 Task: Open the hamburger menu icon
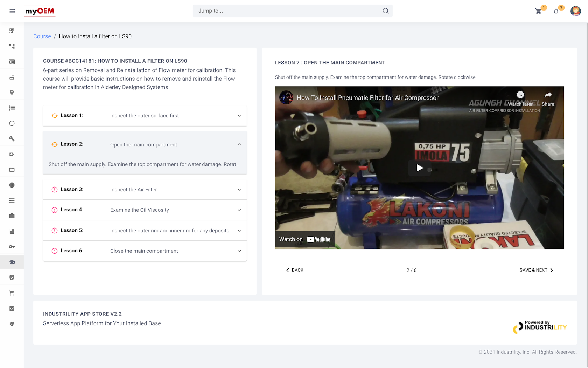tap(12, 11)
